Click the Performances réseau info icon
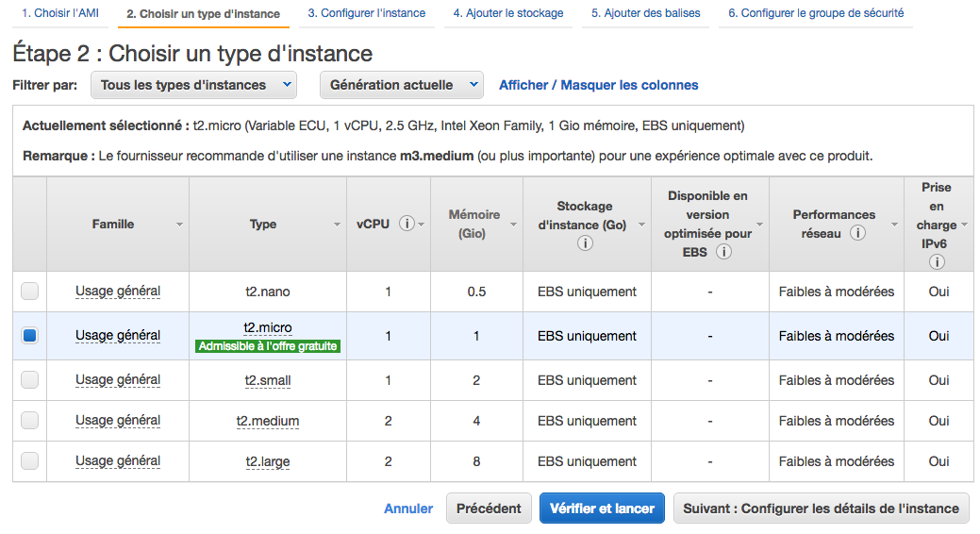 tap(857, 233)
